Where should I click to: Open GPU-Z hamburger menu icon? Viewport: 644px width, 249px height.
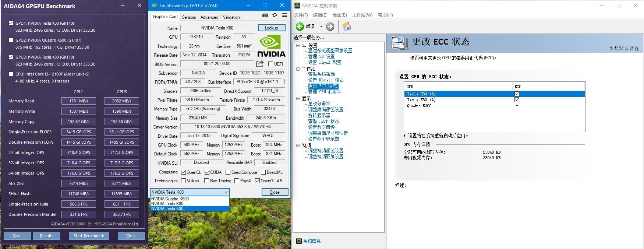tap(284, 15)
